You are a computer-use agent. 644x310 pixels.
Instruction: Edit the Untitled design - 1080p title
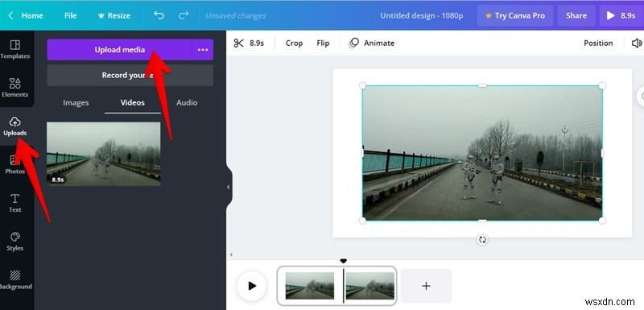point(421,15)
